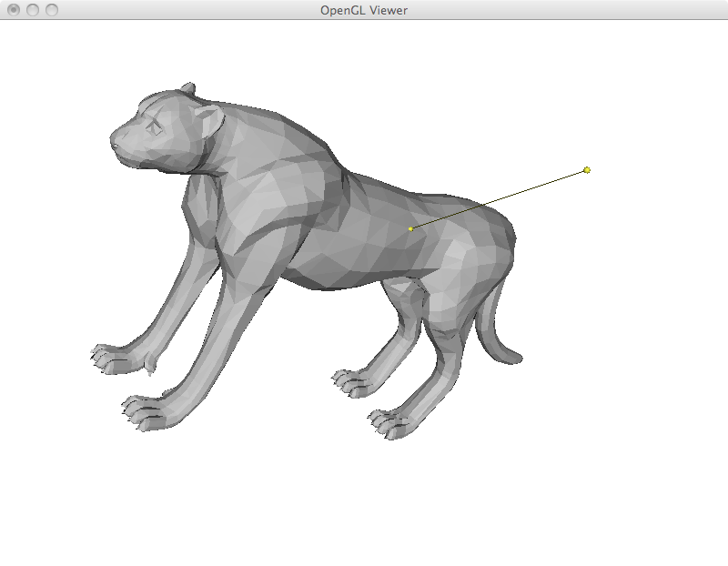Zoom the OpenGL Viewer window
Viewport: 728px width, 566px height.
pos(52,10)
